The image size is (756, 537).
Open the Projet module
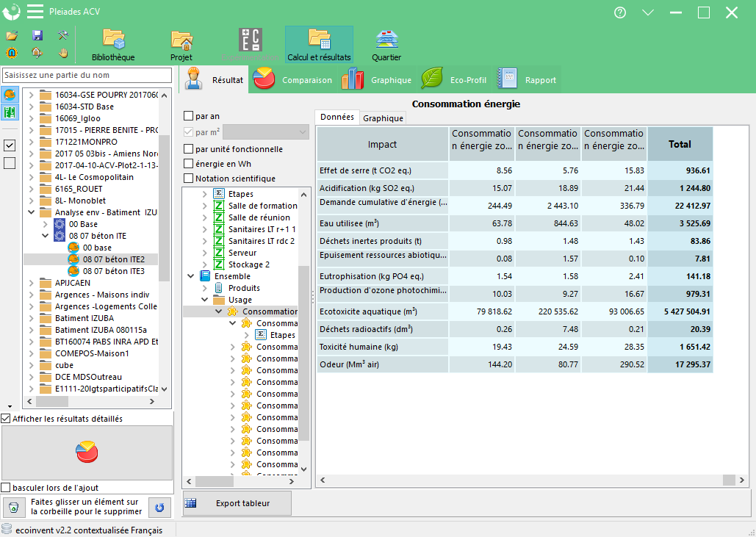click(x=181, y=45)
